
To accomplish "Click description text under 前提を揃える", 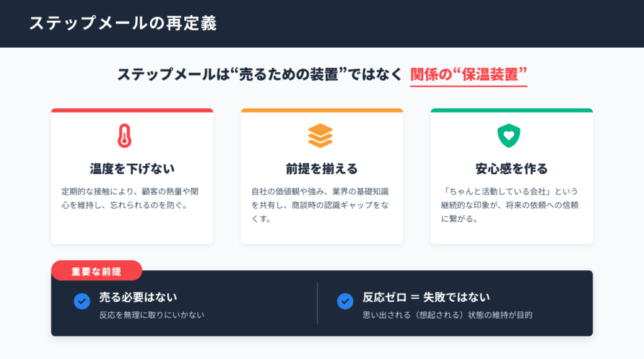I will pyautogui.click(x=321, y=205).
